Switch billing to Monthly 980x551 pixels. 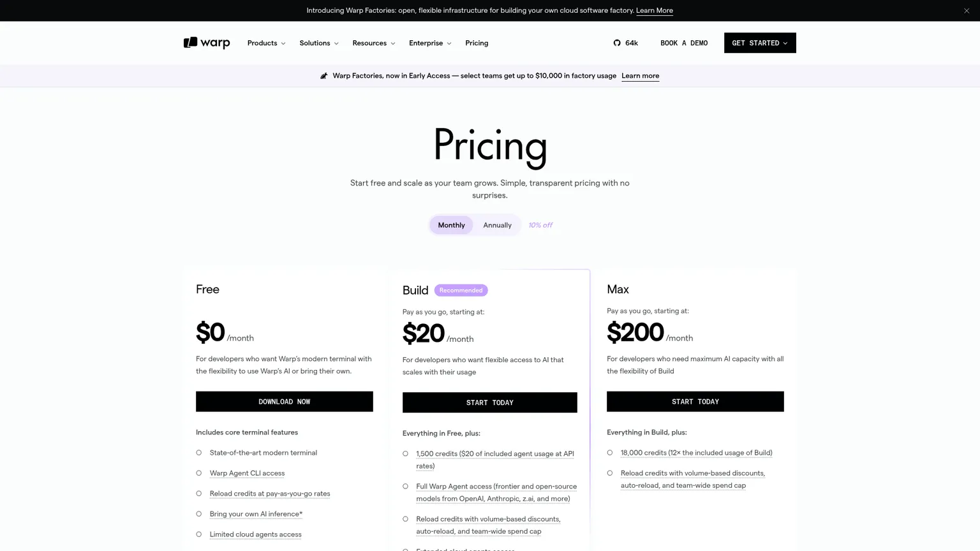[451, 225]
